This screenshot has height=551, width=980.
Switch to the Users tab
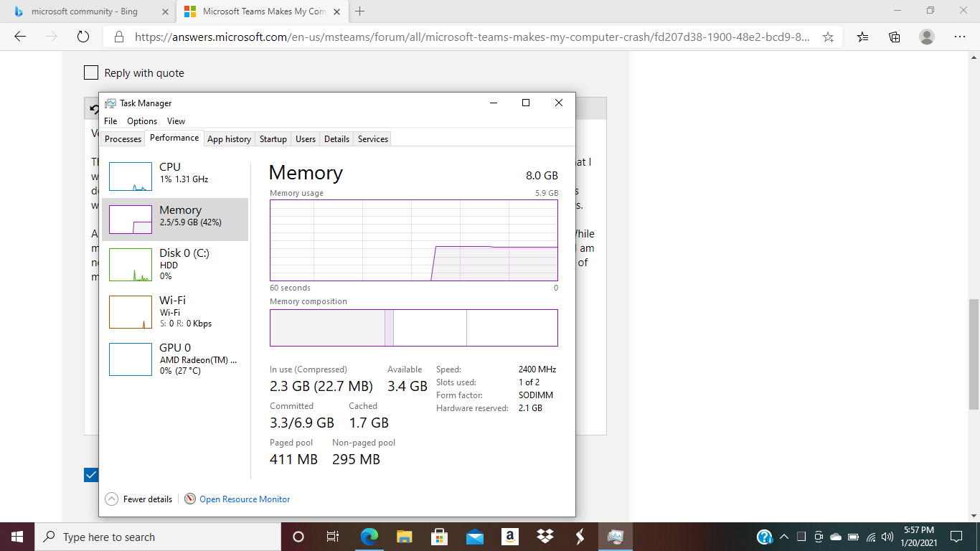[306, 139]
